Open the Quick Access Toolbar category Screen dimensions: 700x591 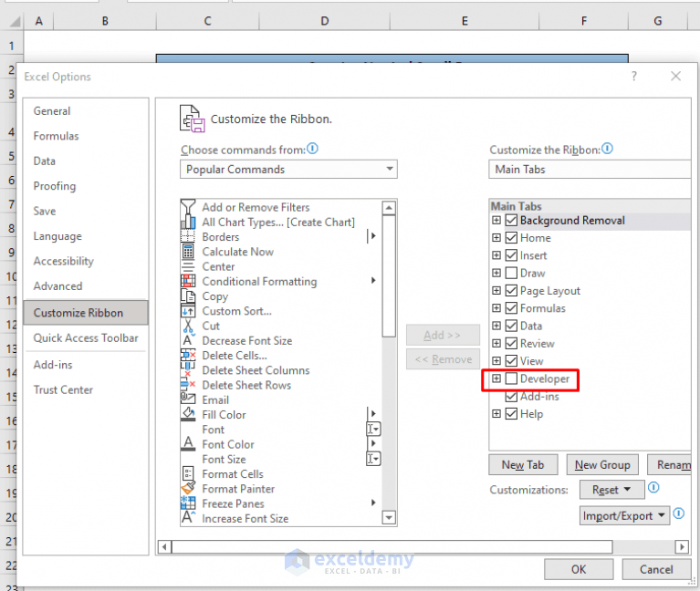point(86,338)
